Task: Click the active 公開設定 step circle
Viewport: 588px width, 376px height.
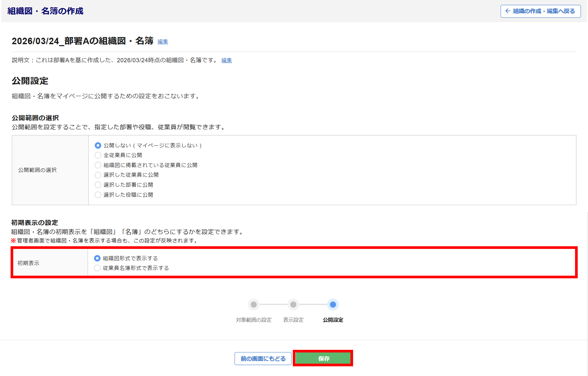Action: pyautogui.click(x=333, y=305)
